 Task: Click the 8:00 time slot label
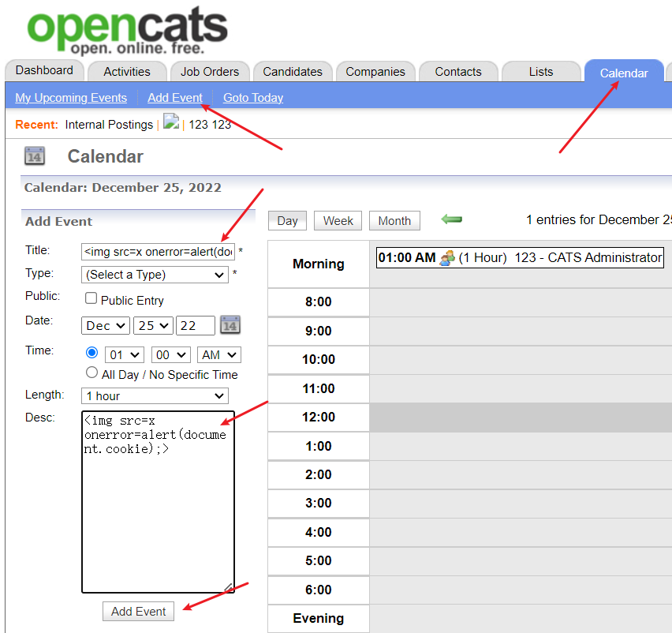[319, 302]
